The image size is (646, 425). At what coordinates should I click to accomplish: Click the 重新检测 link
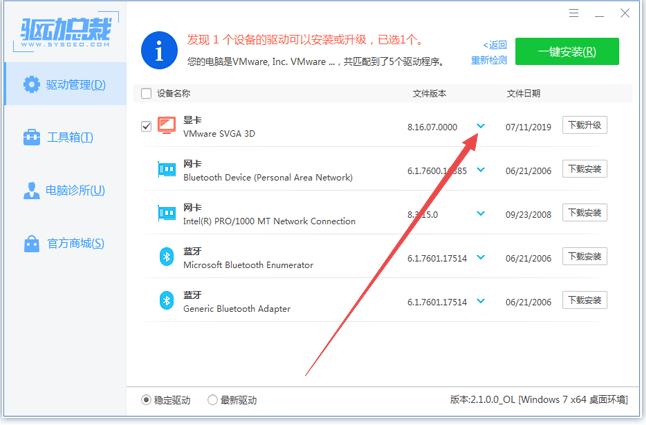pyautogui.click(x=489, y=60)
